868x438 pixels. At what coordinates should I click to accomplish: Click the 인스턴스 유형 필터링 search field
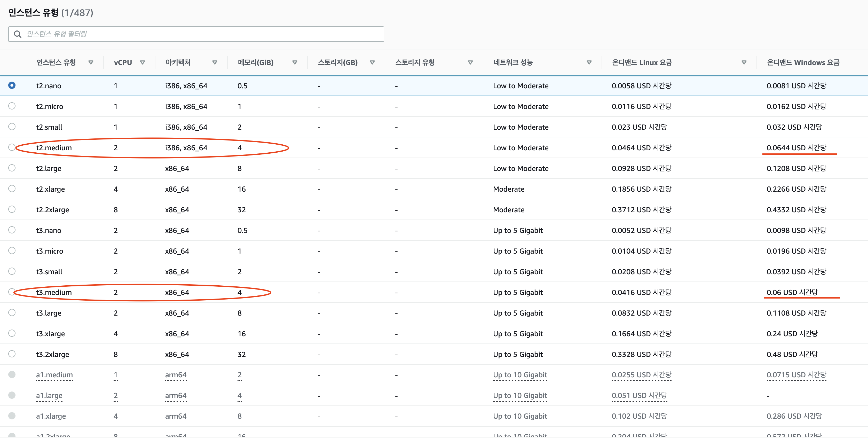tap(202, 34)
